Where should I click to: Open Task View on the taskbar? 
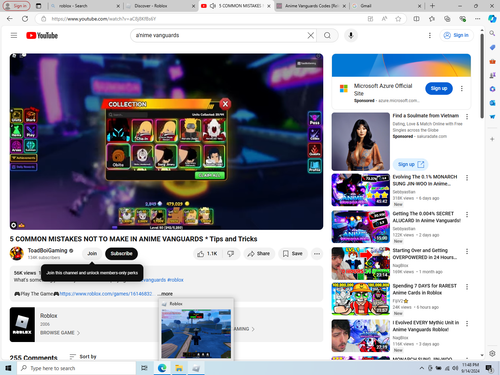144,368
